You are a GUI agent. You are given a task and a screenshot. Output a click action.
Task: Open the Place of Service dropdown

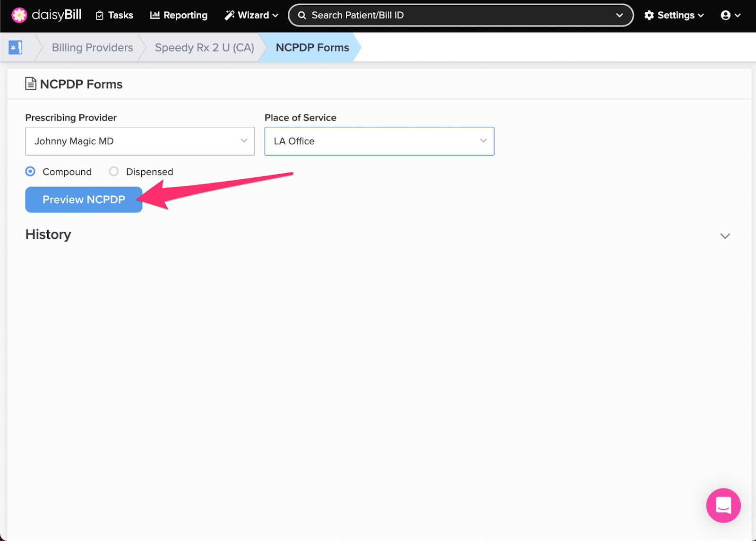pos(379,141)
